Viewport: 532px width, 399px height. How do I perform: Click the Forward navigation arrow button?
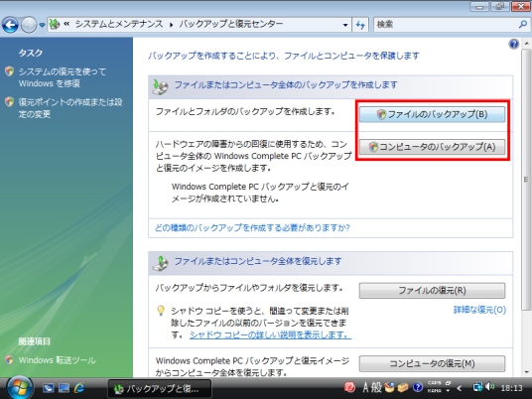pos(29,25)
